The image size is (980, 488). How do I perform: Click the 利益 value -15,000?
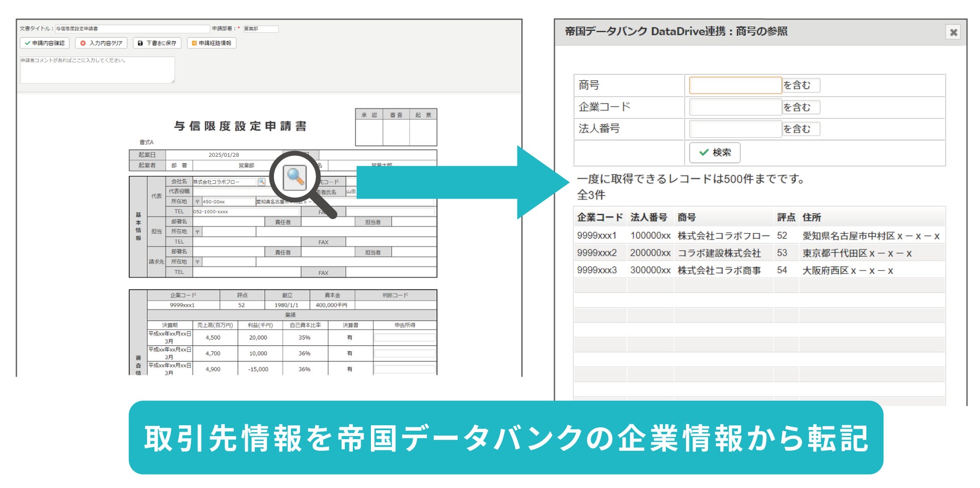coord(258,369)
